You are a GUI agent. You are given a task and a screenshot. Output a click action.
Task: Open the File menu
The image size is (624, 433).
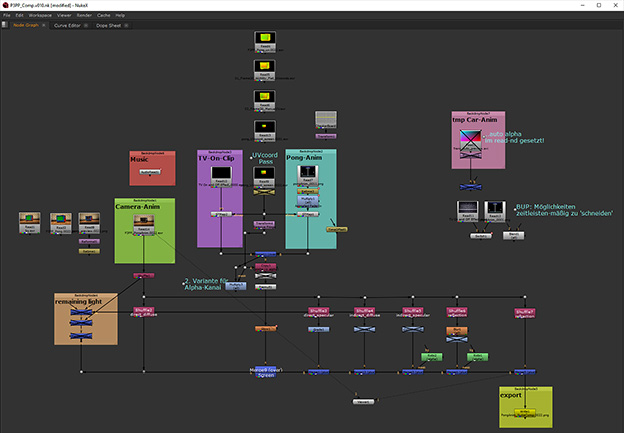(7, 16)
